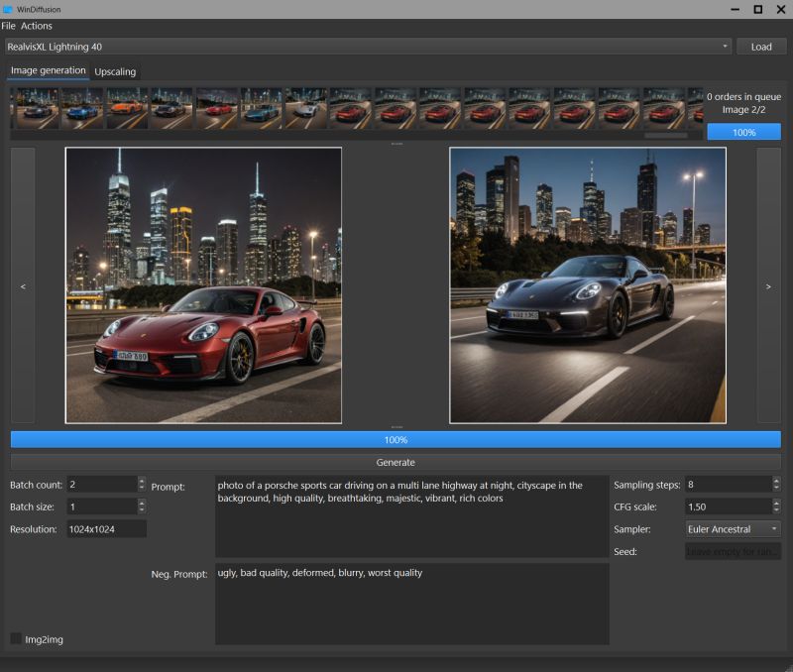Increase Batch count with the up arrow
This screenshot has height=672, width=793.
coord(142,480)
